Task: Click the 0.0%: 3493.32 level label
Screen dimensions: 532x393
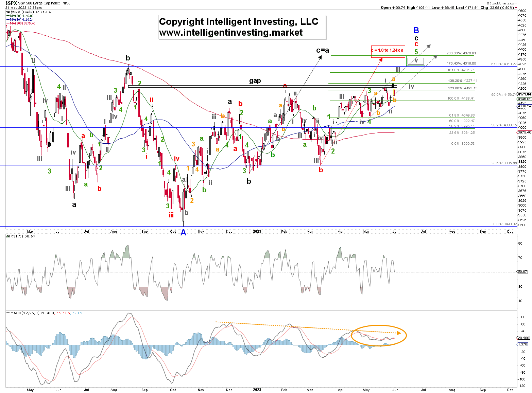Action: 505,224
